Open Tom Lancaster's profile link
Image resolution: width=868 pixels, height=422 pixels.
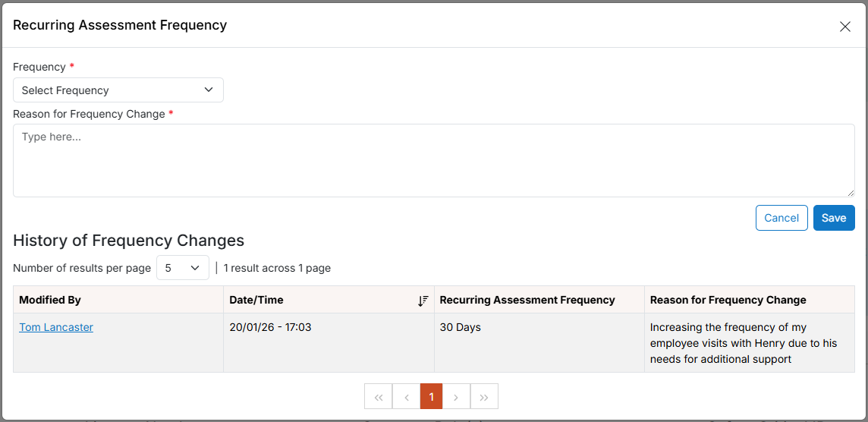(x=56, y=327)
